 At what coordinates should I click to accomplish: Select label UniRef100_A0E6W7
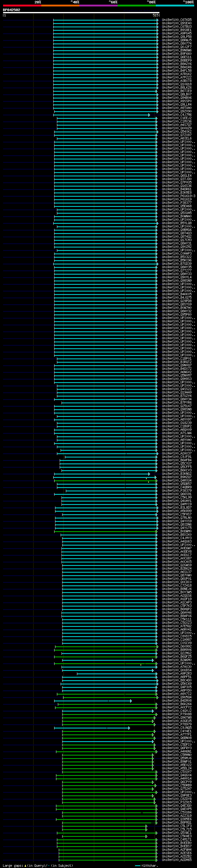point(176,548)
